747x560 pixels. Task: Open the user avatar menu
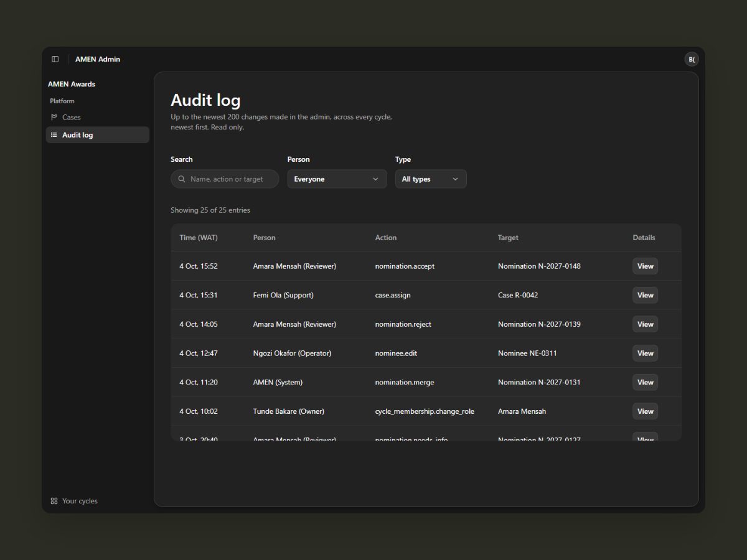click(691, 59)
